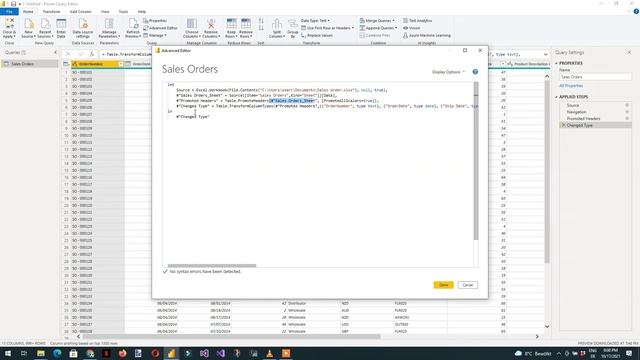Open settings gear for the Source step
The image size is (640, 360).
click(627, 105)
